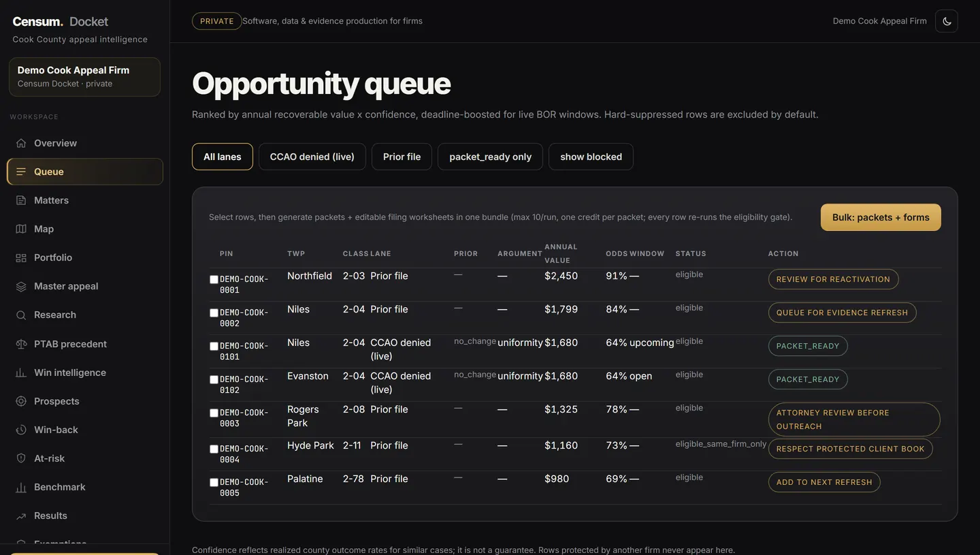The image size is (980, 555).
Task: Click PACKET_READY for DEMO-COOK-0101
Action: coord(808,346)
